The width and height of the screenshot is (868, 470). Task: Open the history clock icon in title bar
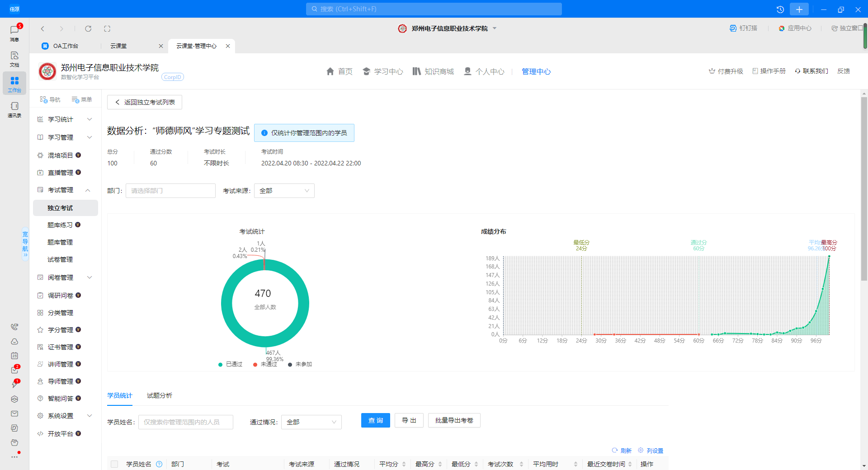(780, 9)
